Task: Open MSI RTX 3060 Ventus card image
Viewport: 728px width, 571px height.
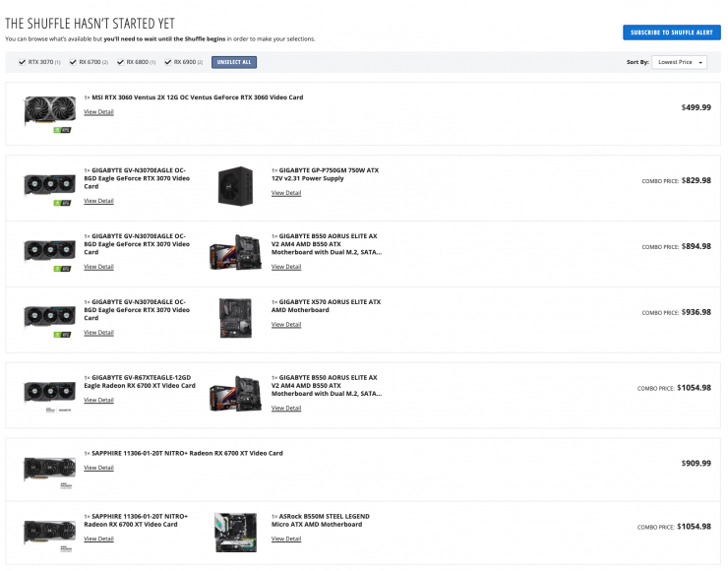Action: point(49,113)
